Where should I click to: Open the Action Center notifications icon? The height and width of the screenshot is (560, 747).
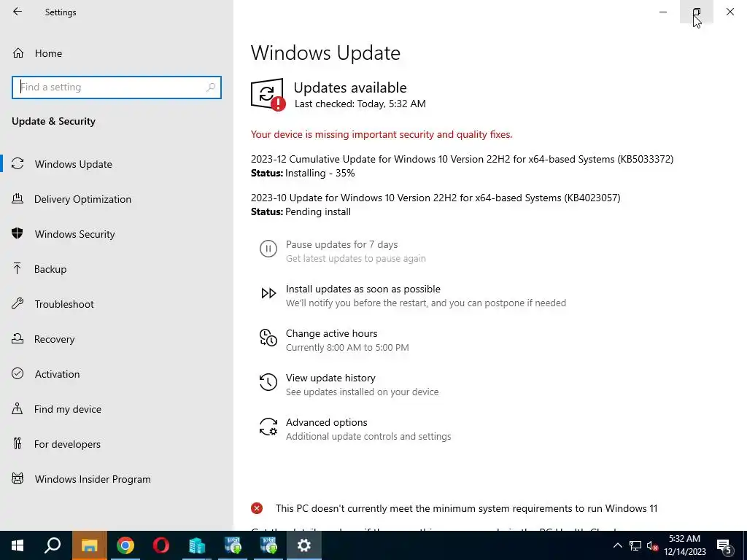click(x=724, y=545)
